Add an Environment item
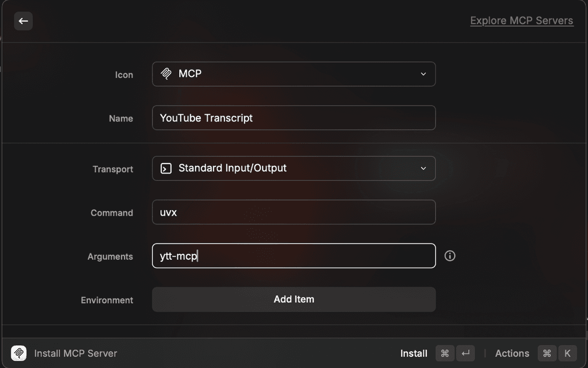This screenshot has width=588, height=368. pos(294,299)
